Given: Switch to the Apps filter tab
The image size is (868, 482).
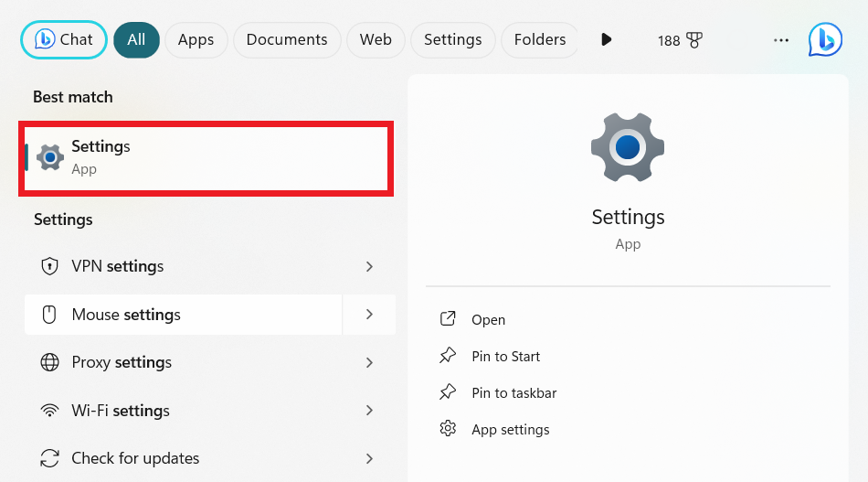Looking at the screenshot, I should tap(196, 40).
